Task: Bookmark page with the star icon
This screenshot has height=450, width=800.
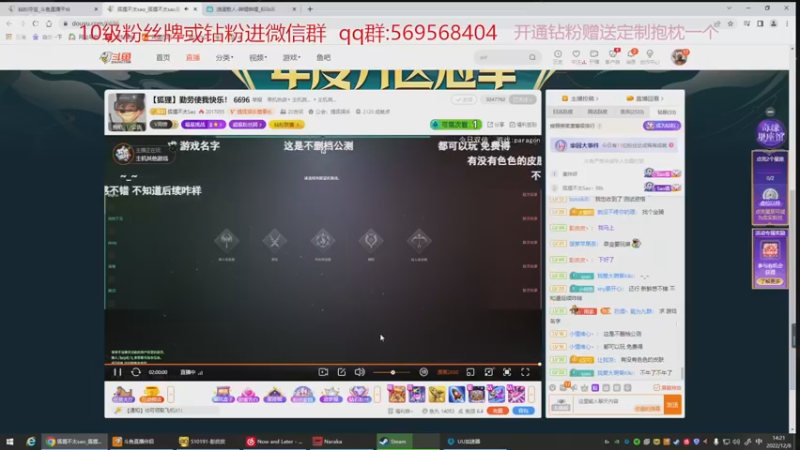Action: point(731,23)
